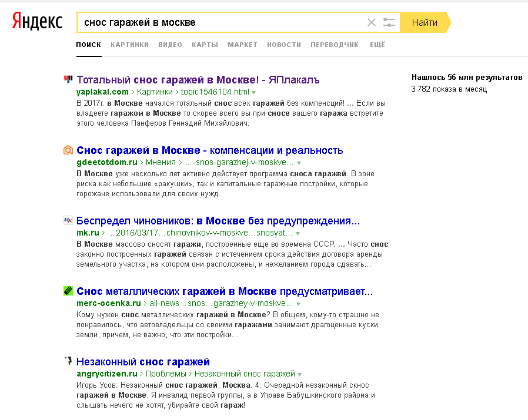This screenshot has width=528, height=420.
Task: Switch to the ВИДЕО tab
Action: pyautogui.click(x=170, y=45)
